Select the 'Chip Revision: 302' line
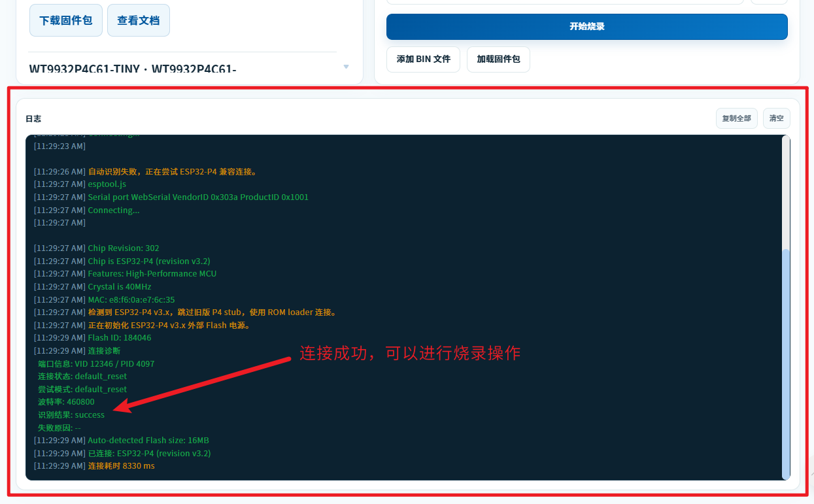 pyautogui.click(x=96, y=248)
